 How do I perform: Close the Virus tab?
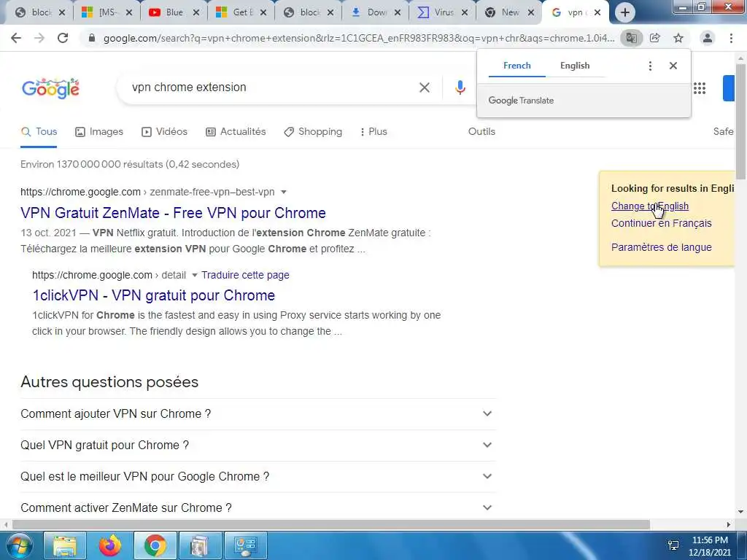(x=465, y=13)
